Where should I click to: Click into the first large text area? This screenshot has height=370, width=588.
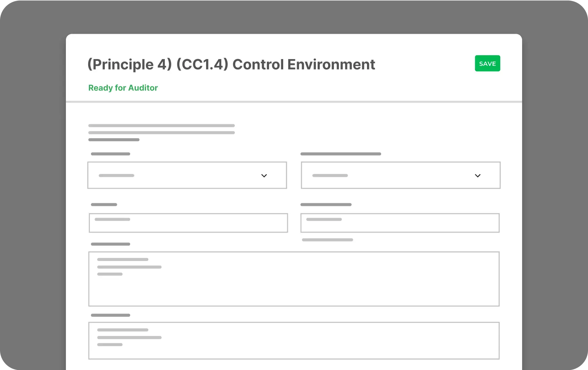pyautogui.click(x=294, y=279)
